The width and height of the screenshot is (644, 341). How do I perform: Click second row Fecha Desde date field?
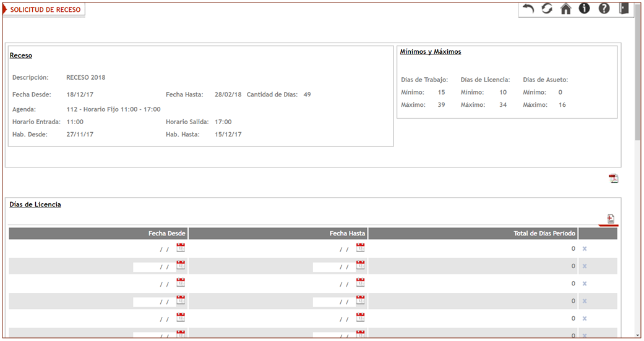click(x=152, y=267)
